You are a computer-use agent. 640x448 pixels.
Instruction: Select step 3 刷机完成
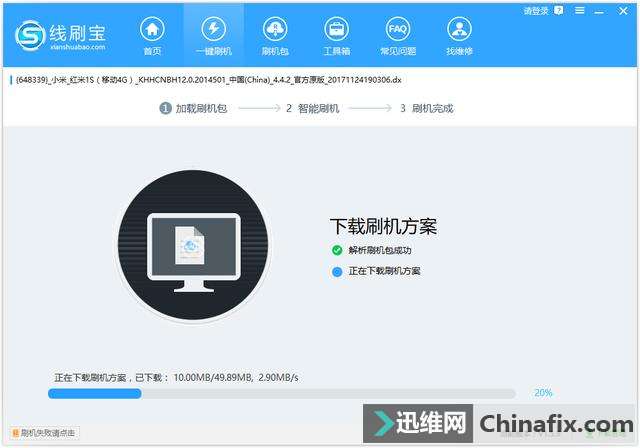(427, 108)
